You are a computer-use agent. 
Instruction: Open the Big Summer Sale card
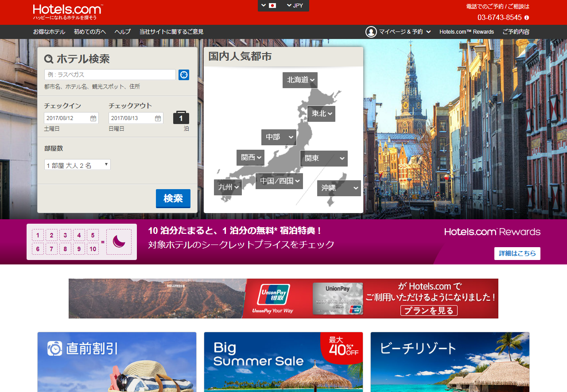pyautogui.click(x=283, y=362)
